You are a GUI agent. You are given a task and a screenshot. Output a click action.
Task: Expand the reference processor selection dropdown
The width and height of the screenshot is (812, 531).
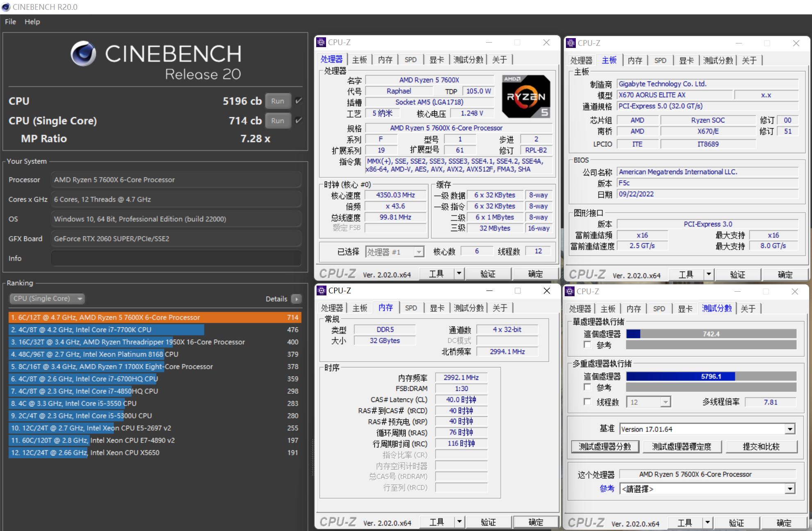790,489
